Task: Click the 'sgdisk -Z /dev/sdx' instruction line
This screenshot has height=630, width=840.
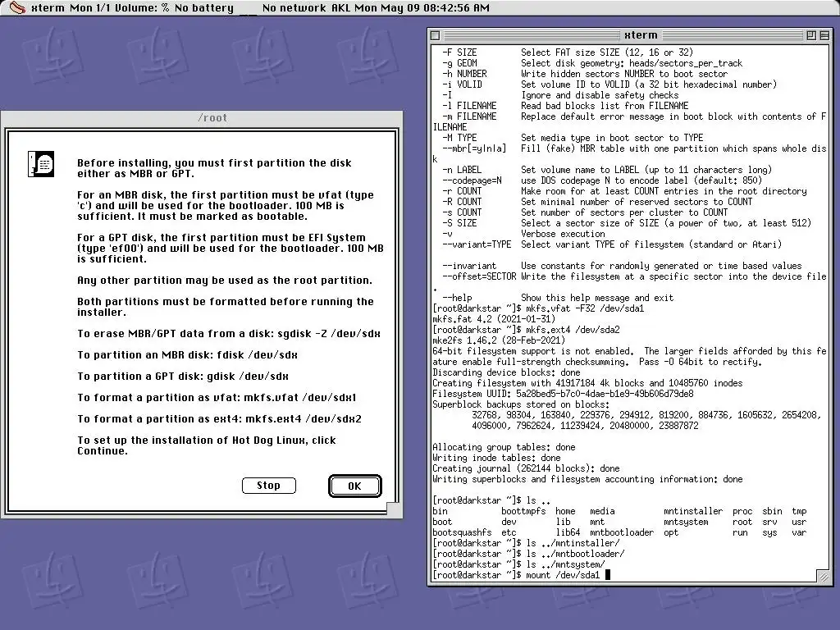Action: pos(229,334)
